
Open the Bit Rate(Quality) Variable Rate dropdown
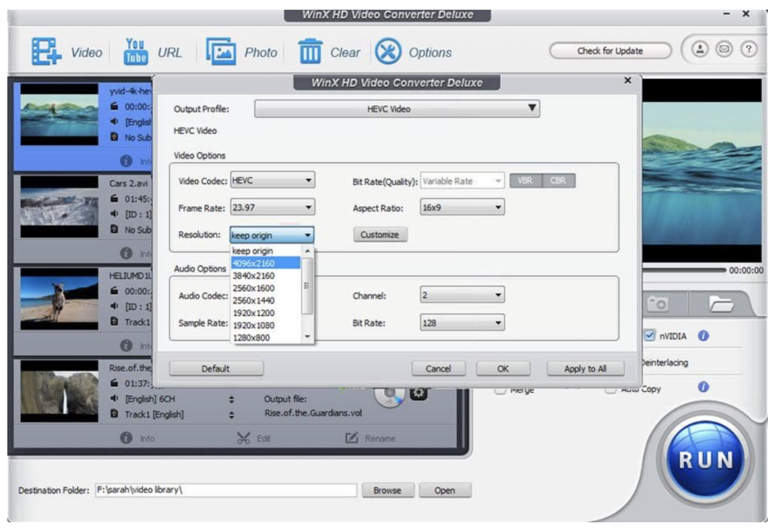(x=462, y=181)
